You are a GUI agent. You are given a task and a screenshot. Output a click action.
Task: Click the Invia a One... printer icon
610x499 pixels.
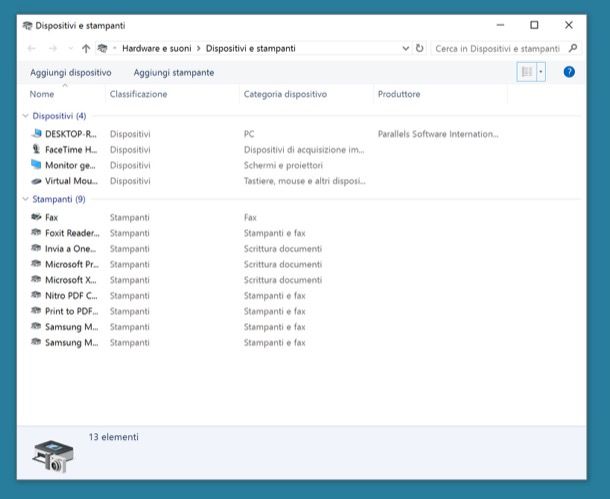36,248
